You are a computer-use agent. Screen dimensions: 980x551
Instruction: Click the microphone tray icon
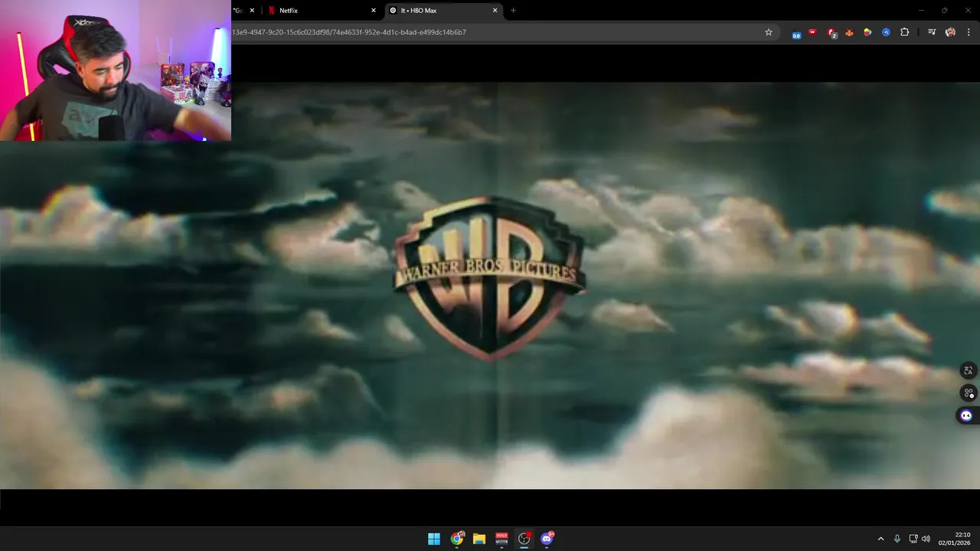[x=897, y=539]
